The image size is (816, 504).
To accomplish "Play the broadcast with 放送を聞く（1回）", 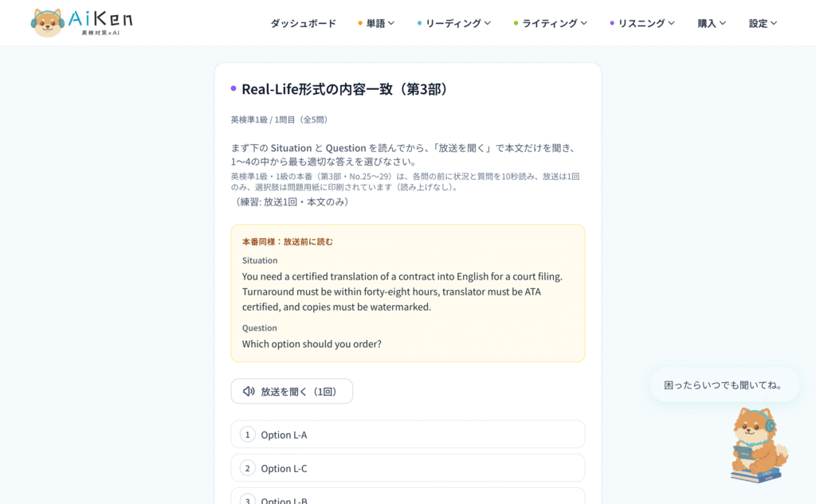I will (x=292, y=391).
